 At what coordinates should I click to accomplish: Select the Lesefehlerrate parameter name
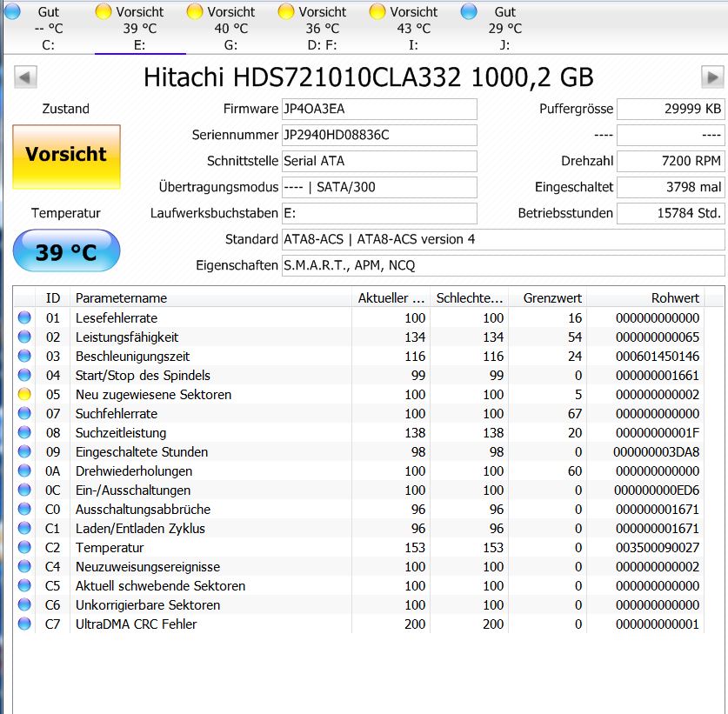[x=117, y=318]
